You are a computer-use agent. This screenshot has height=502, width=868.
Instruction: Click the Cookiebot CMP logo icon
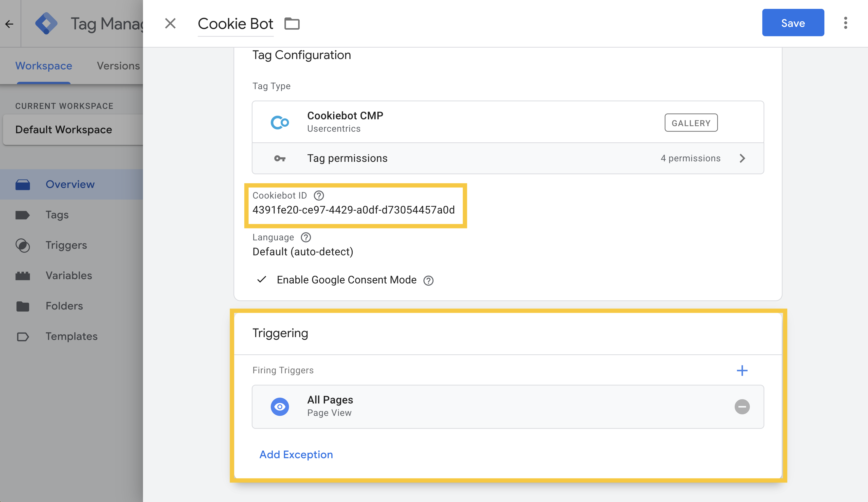coord(280,122)
